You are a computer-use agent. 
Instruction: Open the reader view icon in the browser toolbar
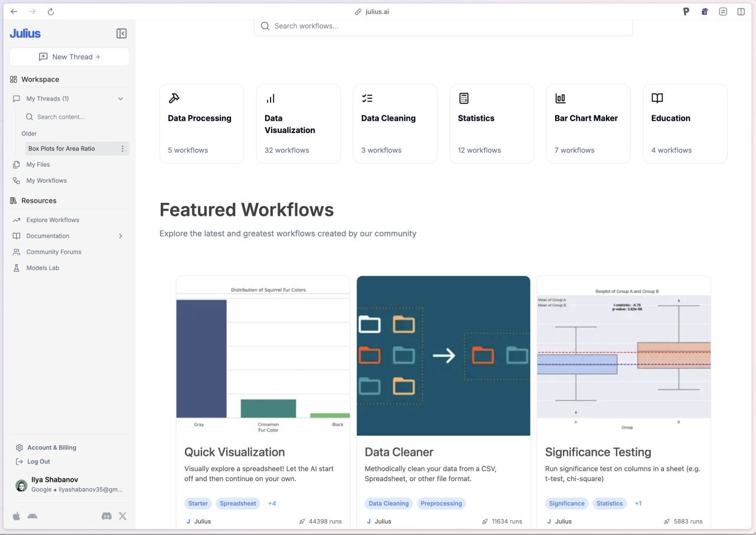[723, 12]
